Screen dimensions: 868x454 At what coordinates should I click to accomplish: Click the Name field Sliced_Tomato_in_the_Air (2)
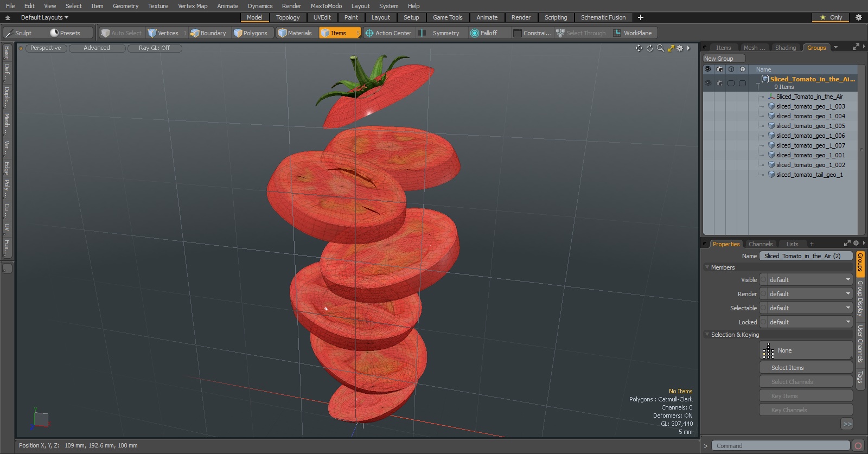[x=806, y=256]
